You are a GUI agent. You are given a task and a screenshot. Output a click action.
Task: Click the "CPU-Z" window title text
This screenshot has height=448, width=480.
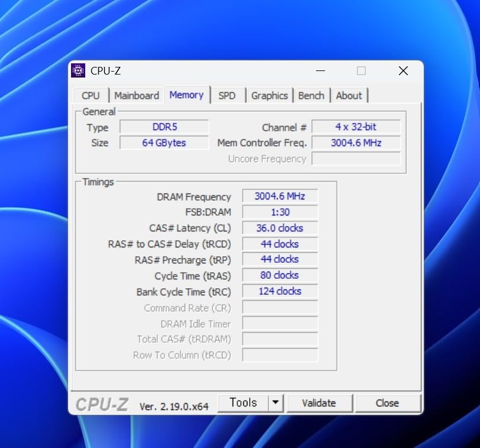pos(105,71)
